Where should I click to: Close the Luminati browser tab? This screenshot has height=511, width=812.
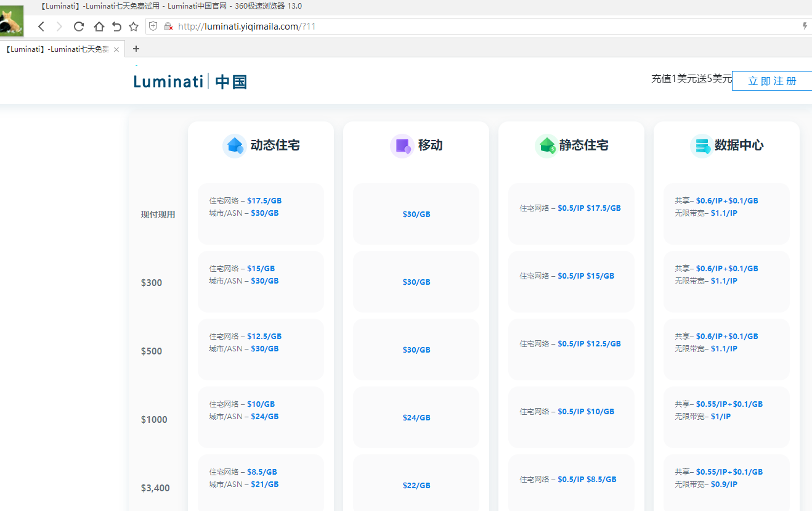tap(116, 49)
